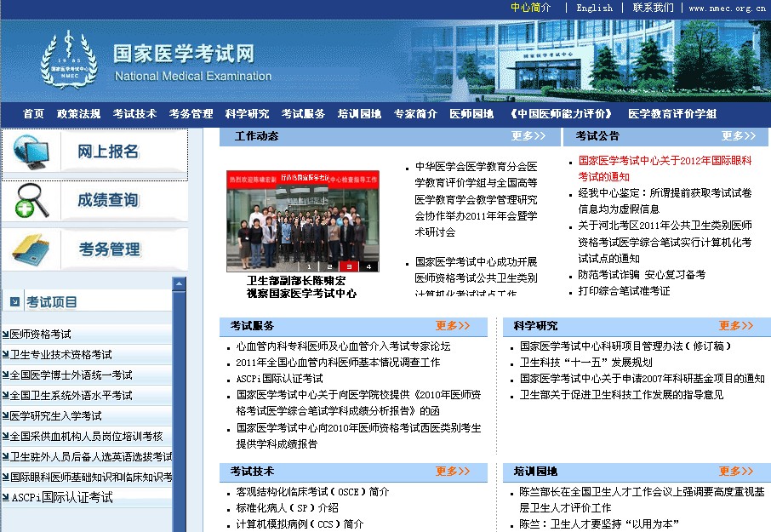
Task: Open 培训园地 in the navigation bar
Action: (359, 114)
